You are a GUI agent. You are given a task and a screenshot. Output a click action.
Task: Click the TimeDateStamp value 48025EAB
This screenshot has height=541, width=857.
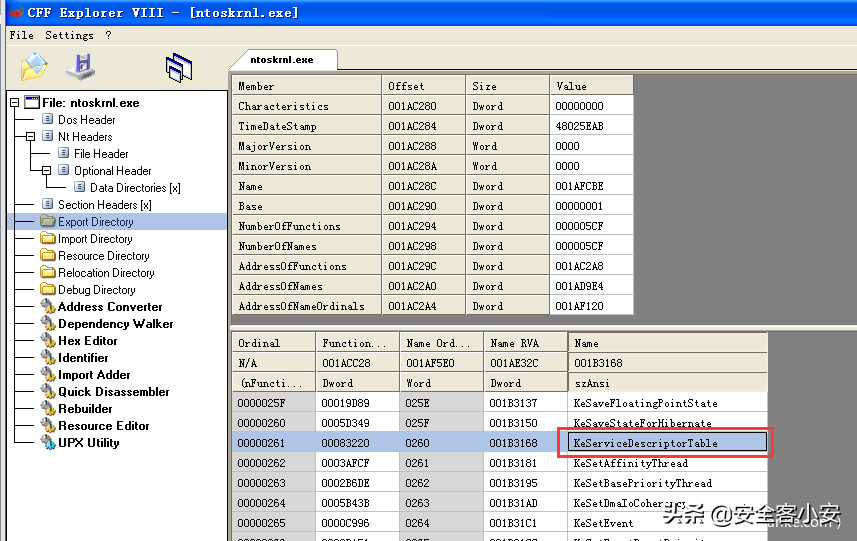591,126
